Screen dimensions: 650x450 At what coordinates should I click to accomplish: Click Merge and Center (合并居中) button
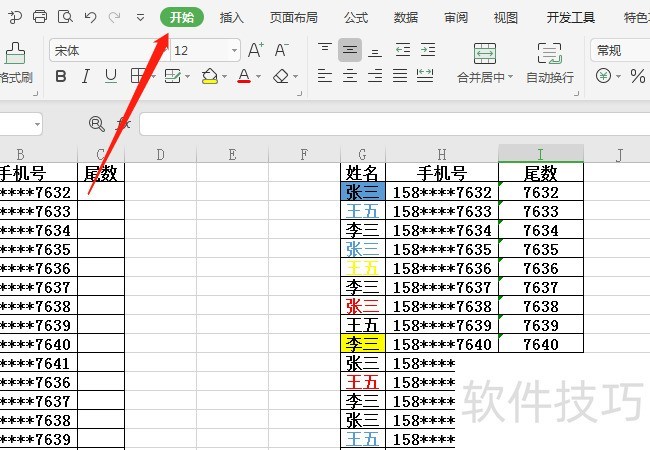coord(485,63)
